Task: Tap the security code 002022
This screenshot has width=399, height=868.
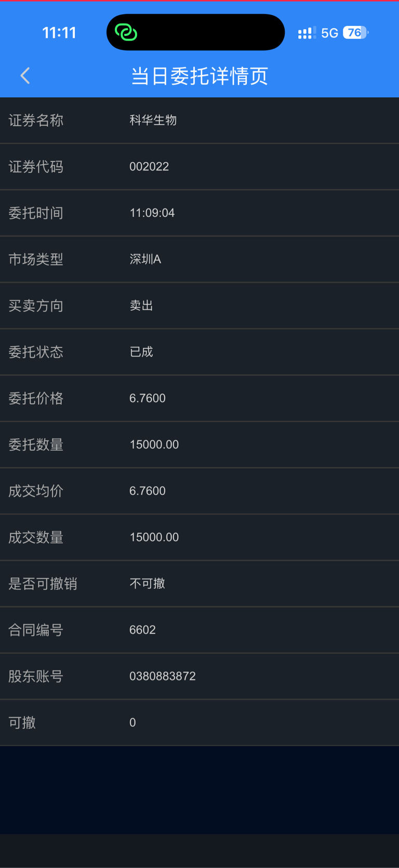Action: pos(149,166)
